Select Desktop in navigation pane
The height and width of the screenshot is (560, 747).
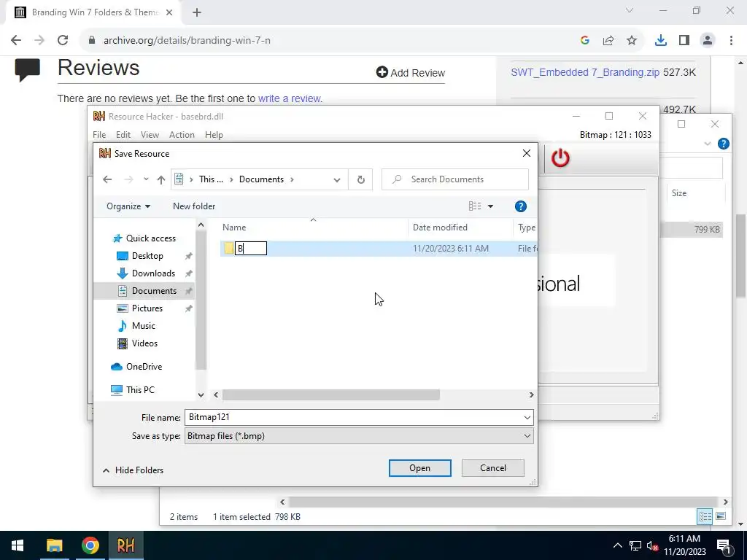(147, 256)
